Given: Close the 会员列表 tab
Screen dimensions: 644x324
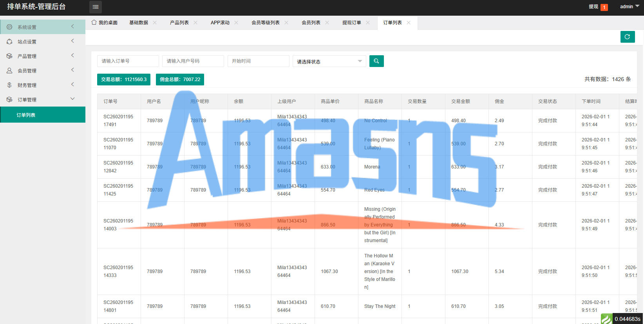Looking at the screenshot, I should click(x=327, y=23).
